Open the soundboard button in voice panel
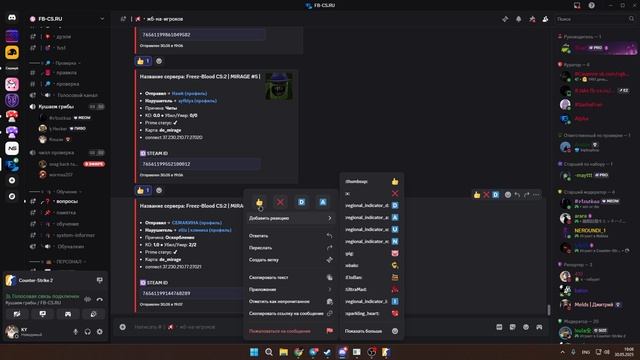This screenshot has width=640, height=360. (93, 314)
